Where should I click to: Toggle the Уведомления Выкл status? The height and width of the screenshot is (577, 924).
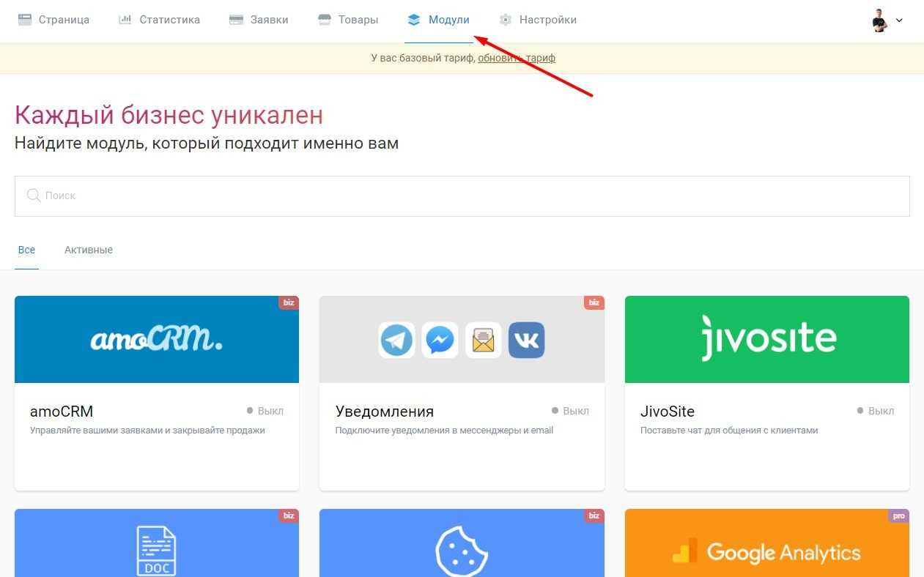(x=571, y=412)
